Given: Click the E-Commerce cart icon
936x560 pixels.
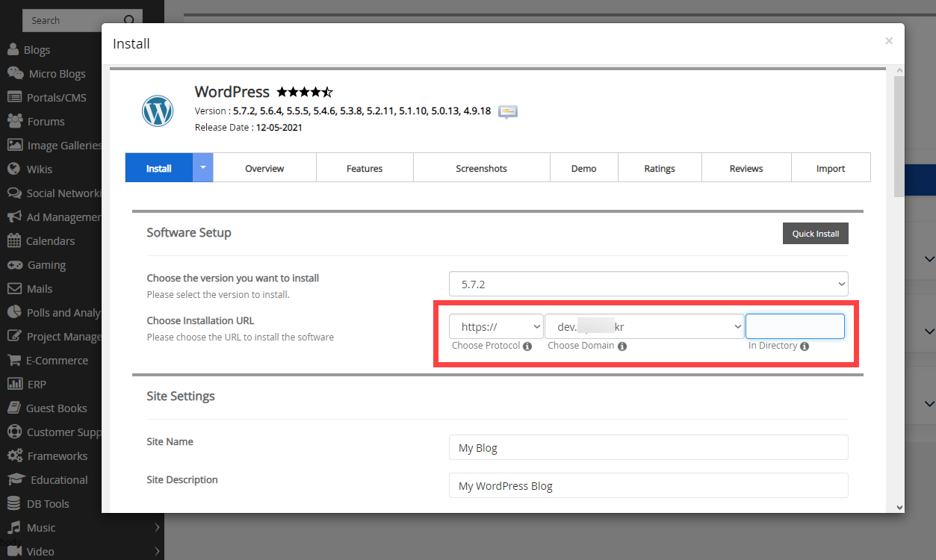Looking at the screenshot, I should pyautogui.click(x=14, y=360).
